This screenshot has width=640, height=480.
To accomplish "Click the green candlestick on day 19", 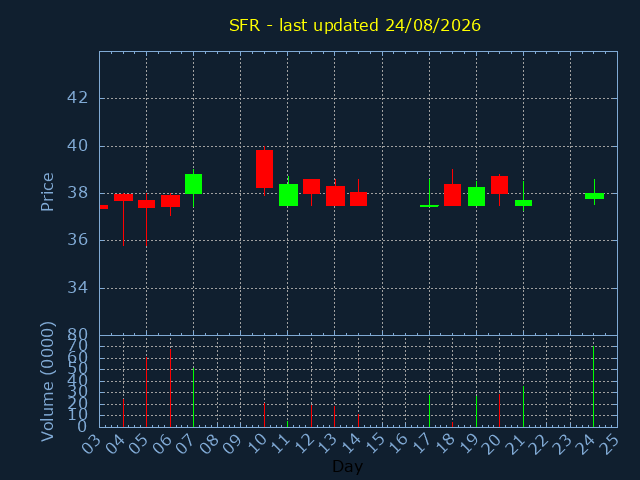I will point(476,196).
